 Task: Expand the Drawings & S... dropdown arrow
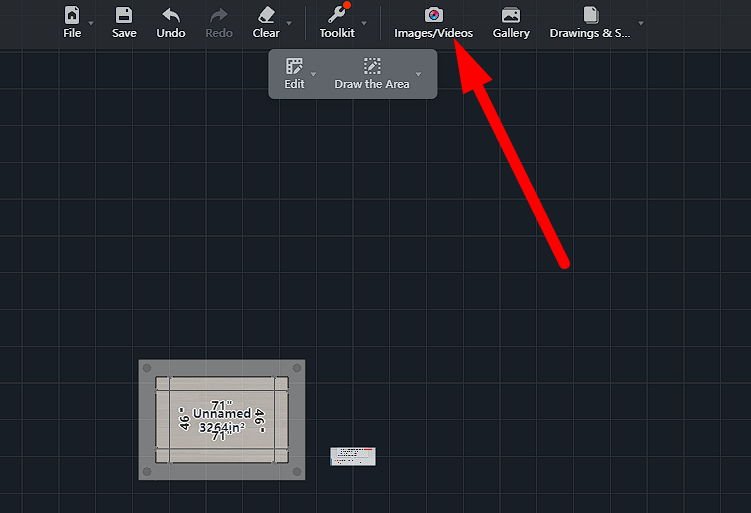[640, 23]
